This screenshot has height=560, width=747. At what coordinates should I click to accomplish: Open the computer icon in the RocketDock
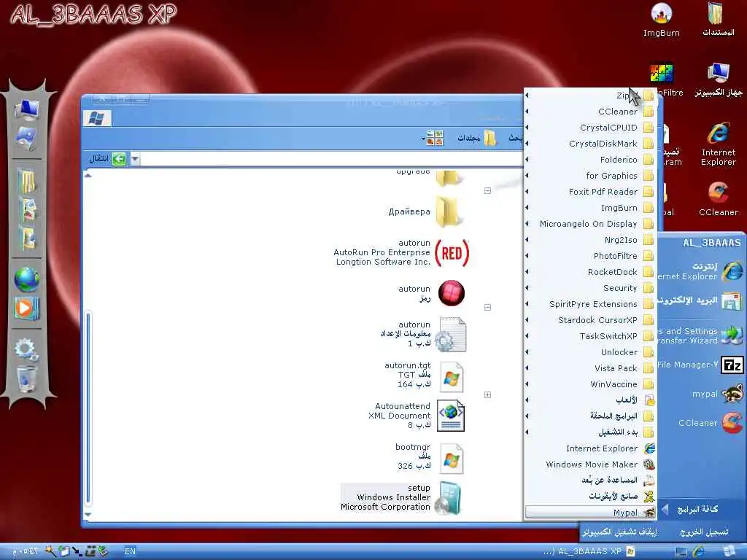[x=27, y=109]
